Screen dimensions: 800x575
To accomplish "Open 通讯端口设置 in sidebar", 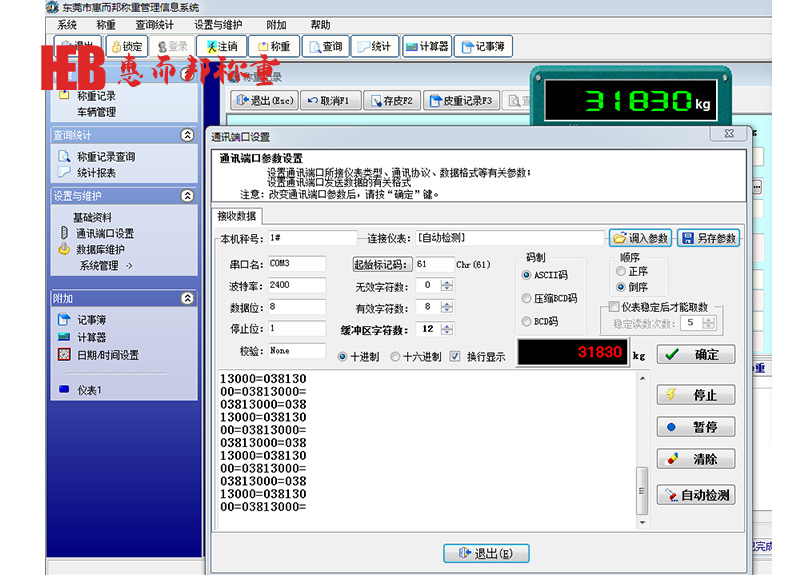I will tap(105, 233).
